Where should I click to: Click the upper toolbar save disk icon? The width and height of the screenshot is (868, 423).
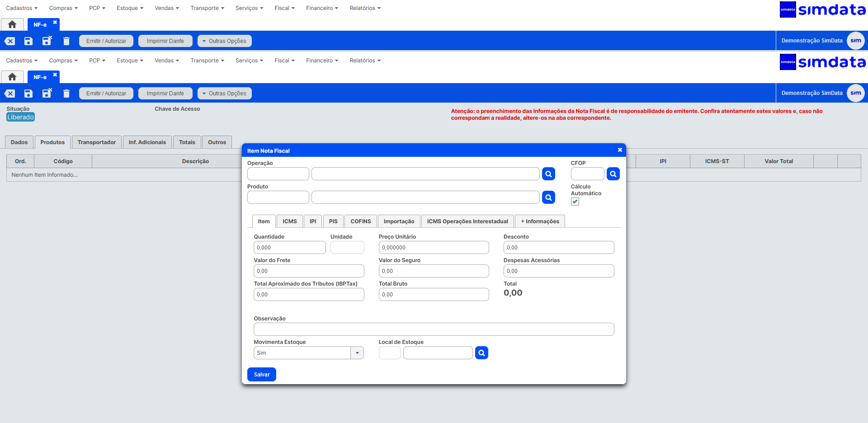(28, 41)
